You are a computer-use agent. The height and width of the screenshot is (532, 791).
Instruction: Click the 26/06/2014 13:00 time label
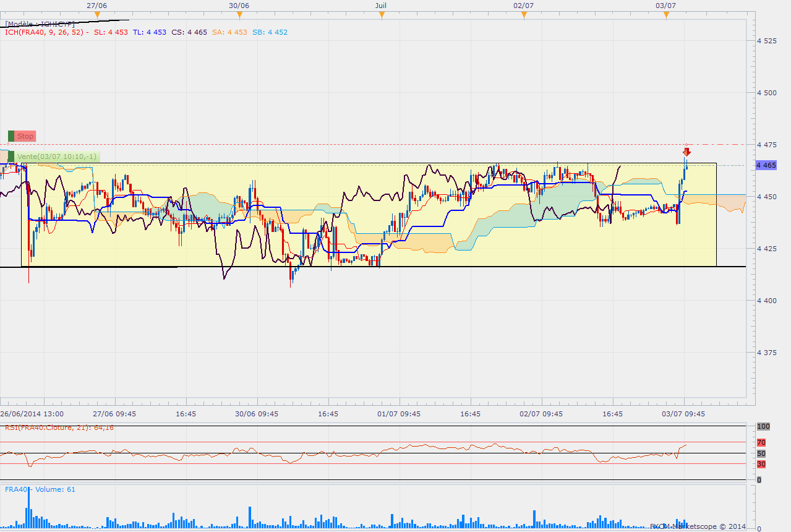[x=31, y=414]
